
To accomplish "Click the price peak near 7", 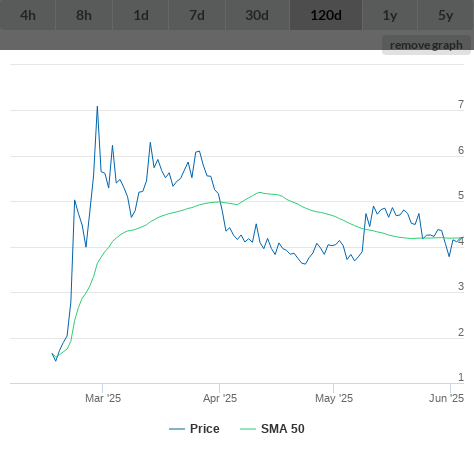I will 97,107.
